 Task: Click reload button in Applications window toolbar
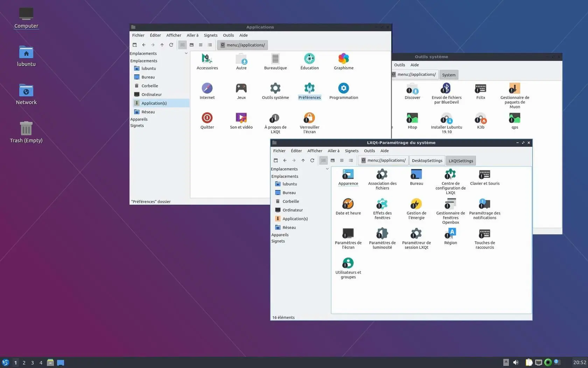(171, 45)
